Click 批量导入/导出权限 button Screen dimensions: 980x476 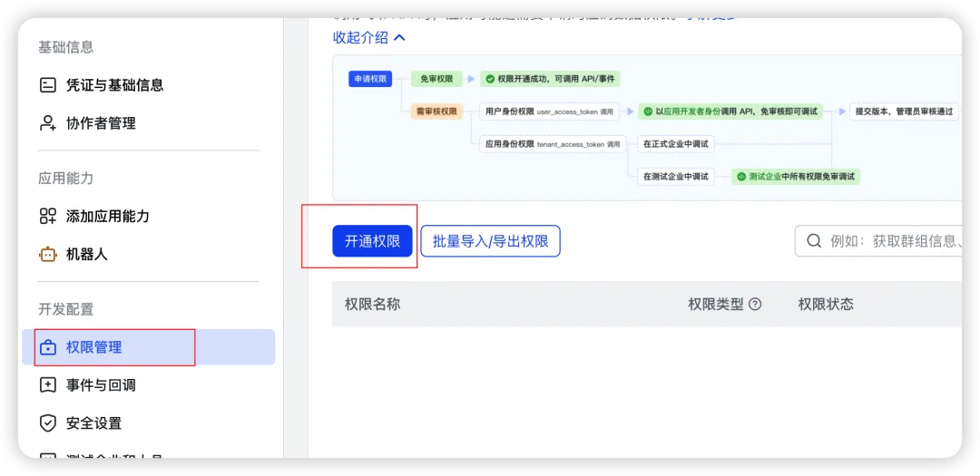(x=491, y=241)
